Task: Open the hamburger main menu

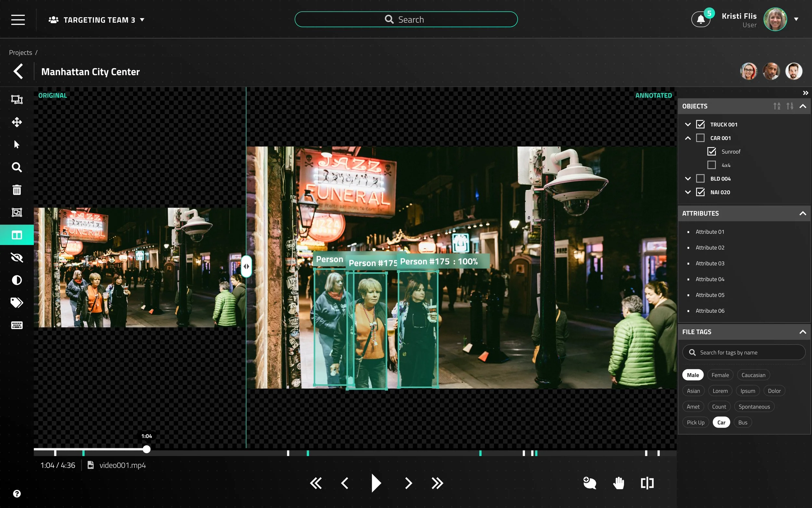Action: 18,20
